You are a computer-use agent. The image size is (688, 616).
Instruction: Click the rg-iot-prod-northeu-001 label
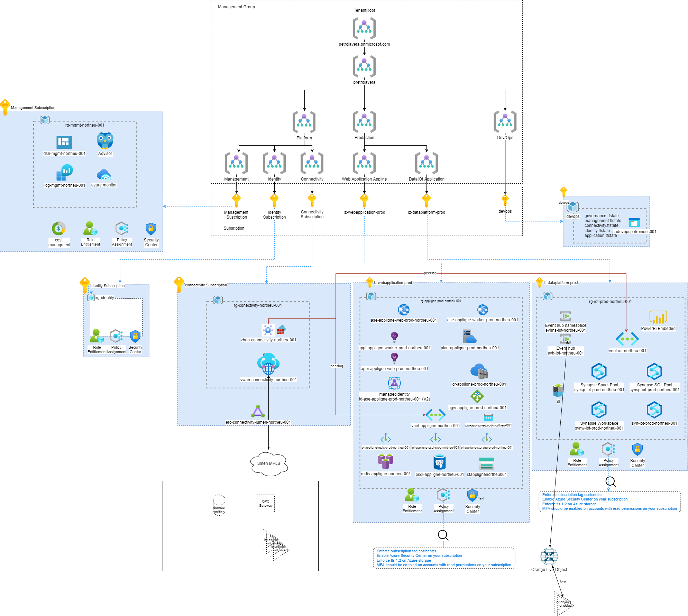(x=610, y=302)
